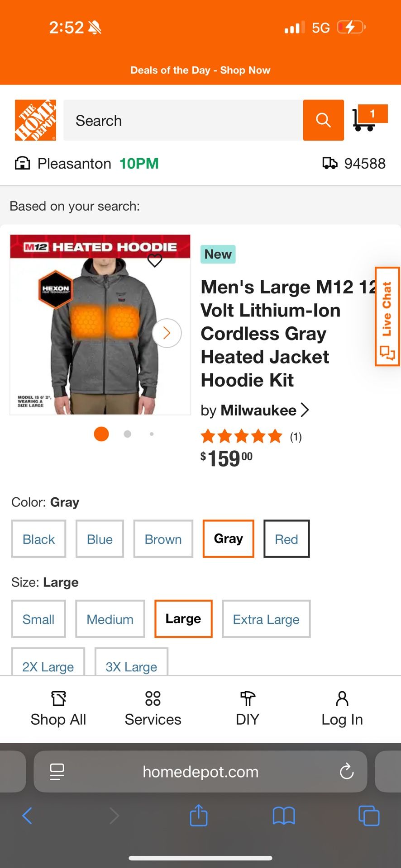This screenshot has width=401, height=868.
Task: Go back with Safari back arrow
Action: pyautogui.click(x=27, y=816)
